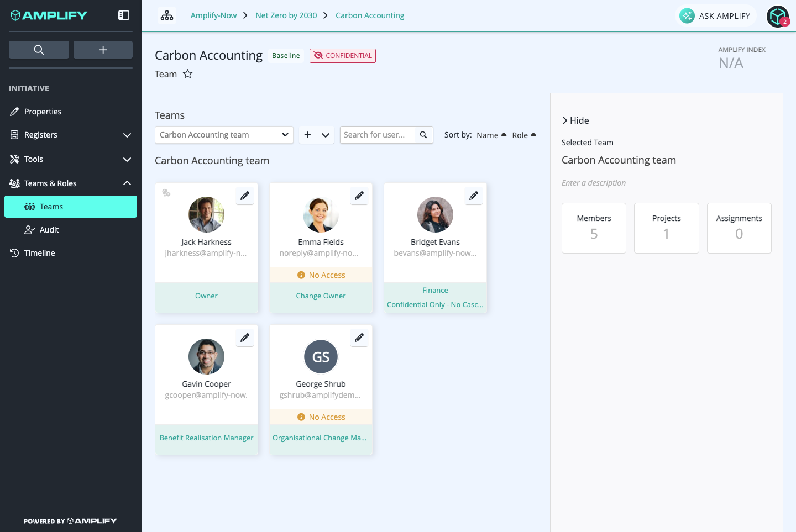Open Audit under Teams & Roles
This screenshot has height=532, width=796.
71,230
